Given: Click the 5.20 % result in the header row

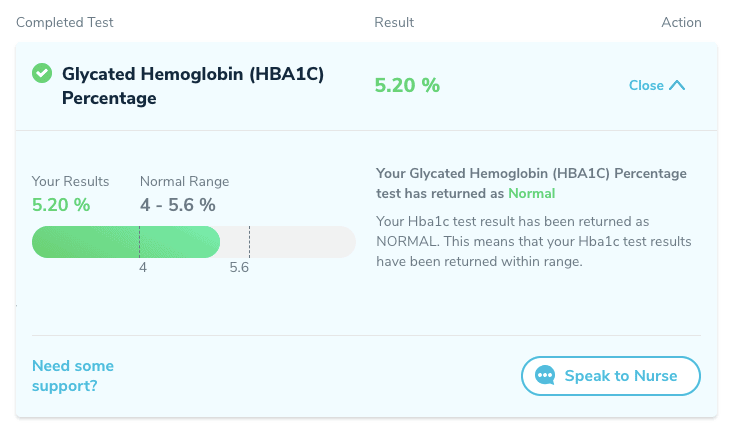Looking at the screenshot, I should 407,85.
